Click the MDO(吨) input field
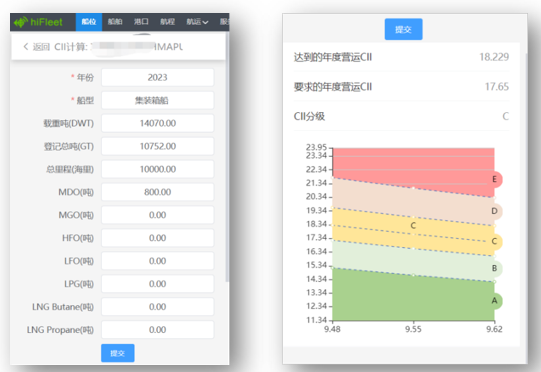Viewport: 541px width, 372px height. point(158,192)
